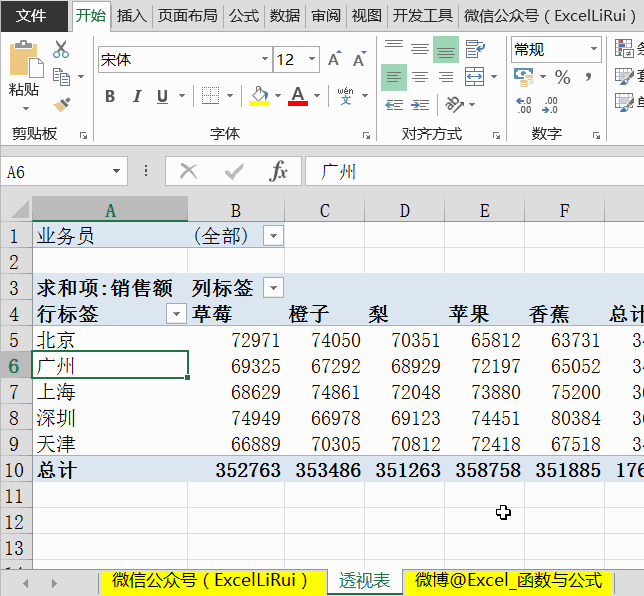The width and height of the screenshot is (644, 596).
Task: Apply red font color A
Action: pos(298,96)
